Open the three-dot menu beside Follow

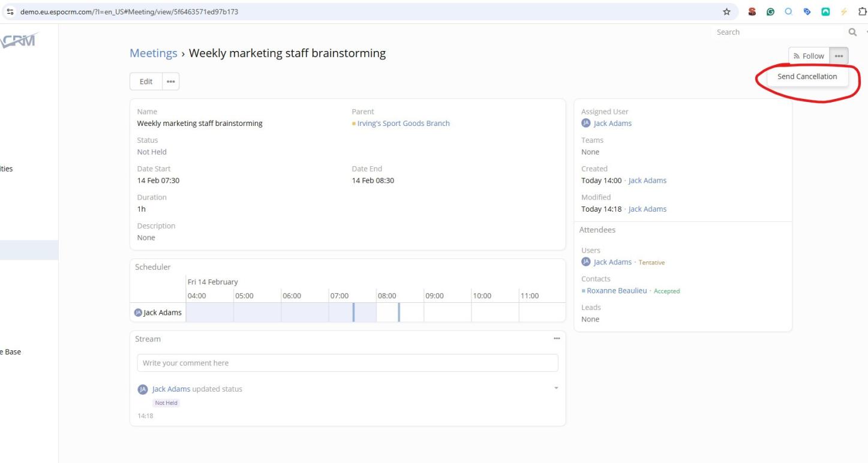tap(839, 56)
